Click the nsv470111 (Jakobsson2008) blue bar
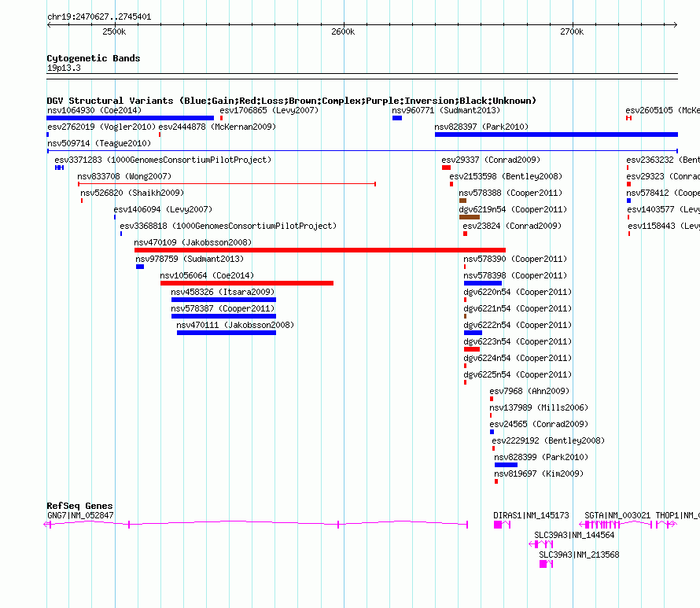The height and width of the screenshot is (608, 700). [x=227, y=333]
